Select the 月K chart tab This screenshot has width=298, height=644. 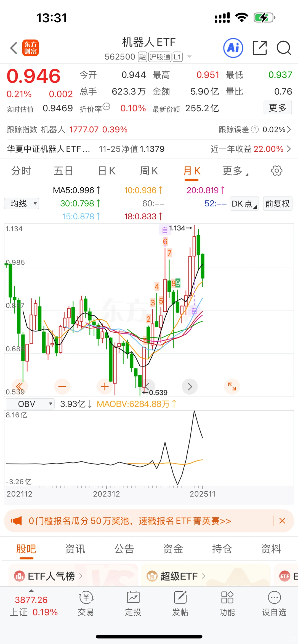(x=192, y=171)
